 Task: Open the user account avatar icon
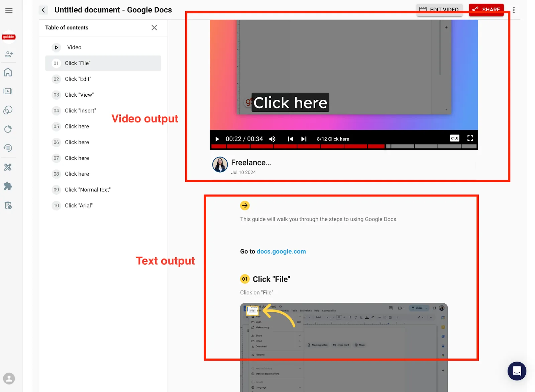tap(9, 379)
